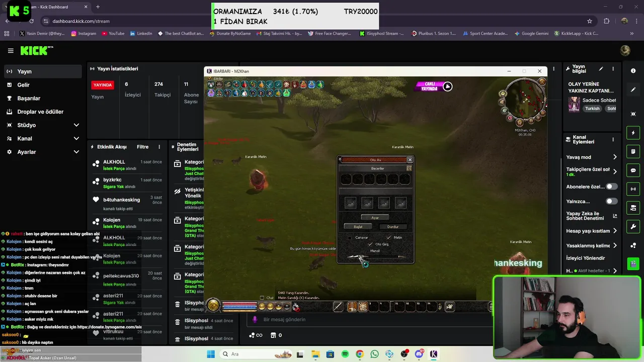The image size is (644, 362).
Task: Click the info icon in right rail
Action: pyautogui.click(x=633, y=71)
